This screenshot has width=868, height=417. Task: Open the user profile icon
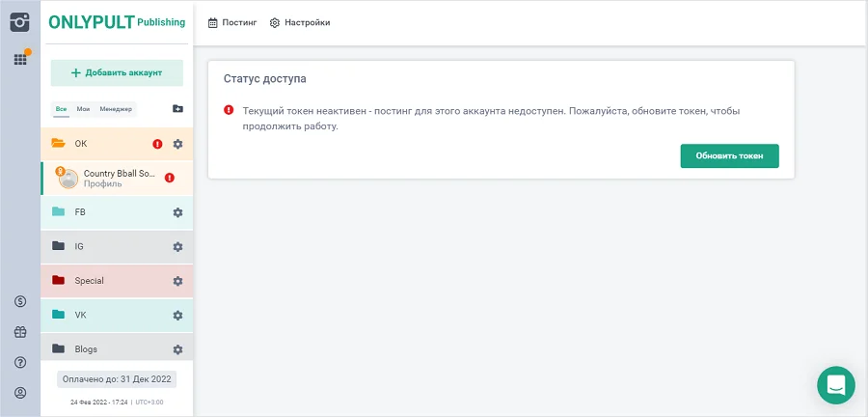click(x=19, y=393)
